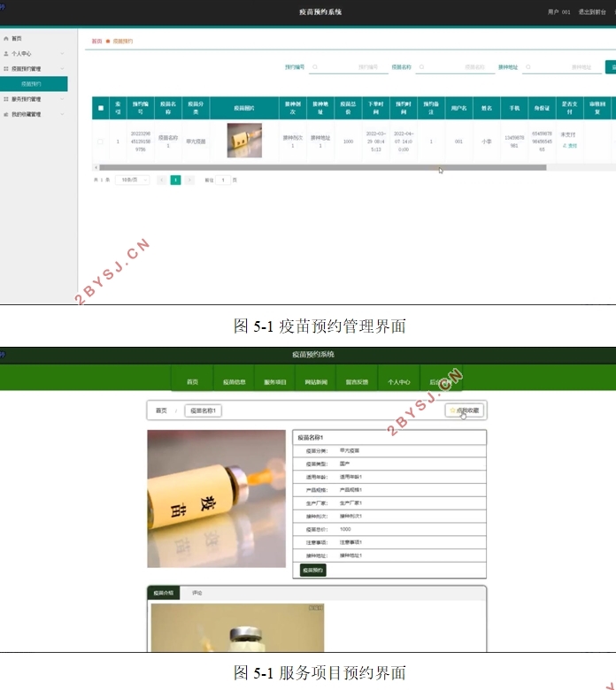Open 个人中心 in the green navigation bar
This screenshot has height=690, width=616.
pyautogui.click(x=398, y=382)
